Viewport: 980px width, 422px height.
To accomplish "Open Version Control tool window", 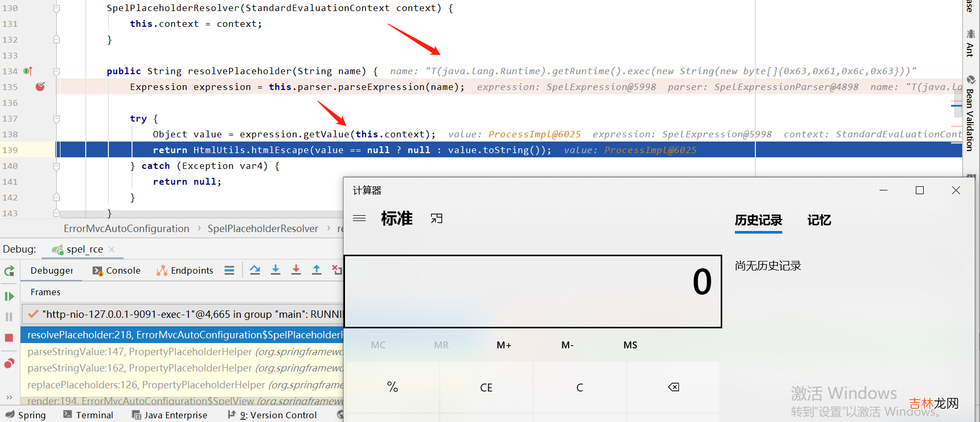I will tap(272, 415).
